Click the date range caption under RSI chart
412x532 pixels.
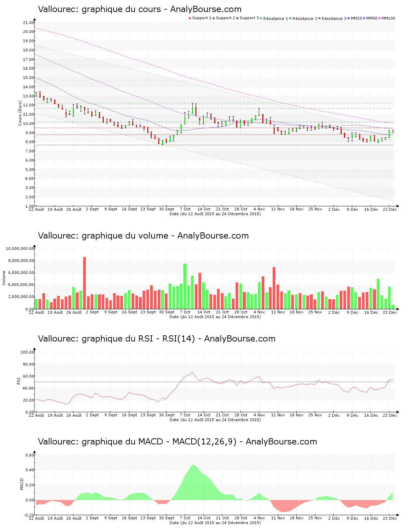pos(215,420)
